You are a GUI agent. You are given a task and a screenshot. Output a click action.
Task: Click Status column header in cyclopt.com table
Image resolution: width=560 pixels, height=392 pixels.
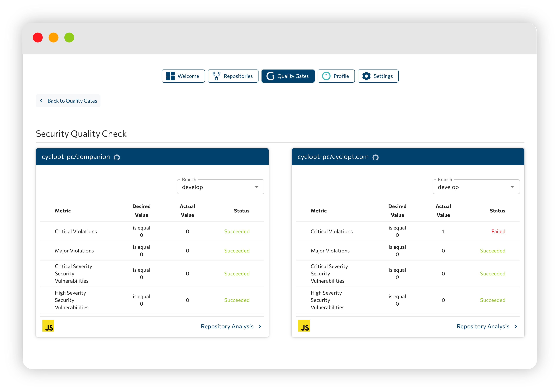coord(498,211)
